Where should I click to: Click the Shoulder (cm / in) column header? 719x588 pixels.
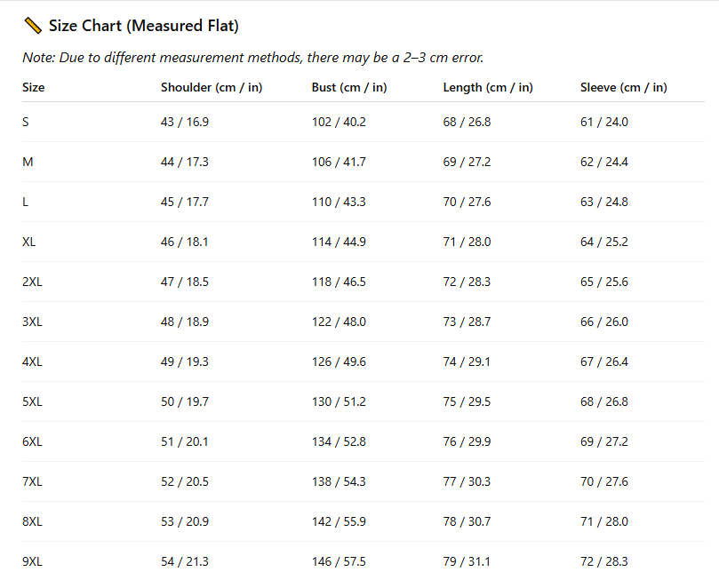[x=212, y=87]
